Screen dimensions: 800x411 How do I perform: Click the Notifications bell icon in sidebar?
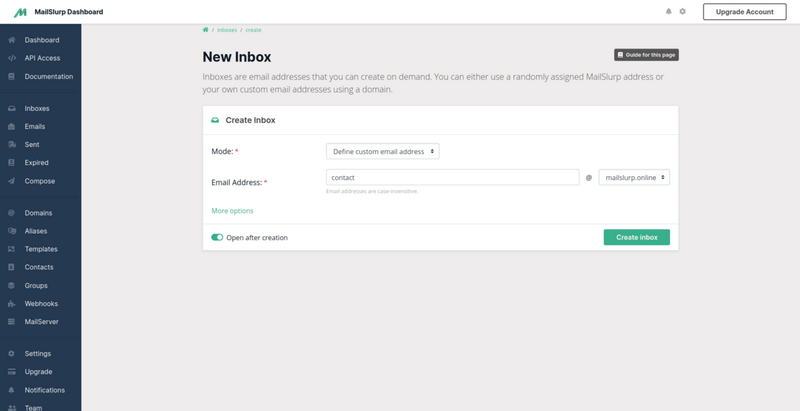pyautogui.click(x=12, y=390)
